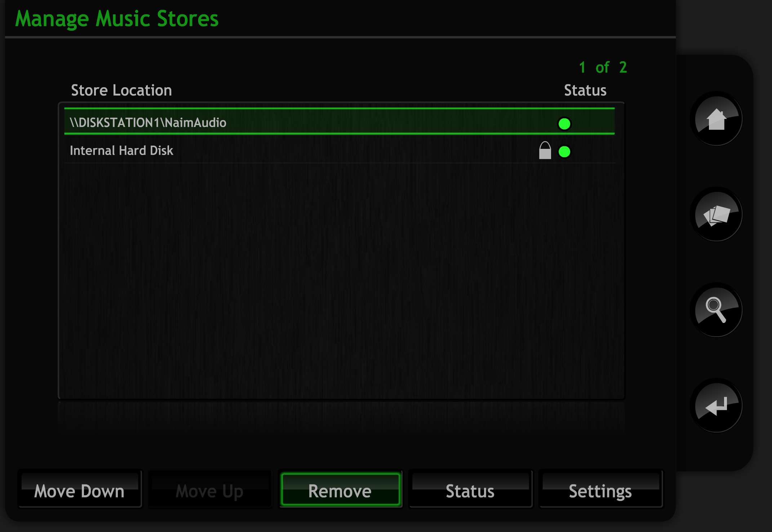This screenshot has height=532, width=772.
Task: Click the return arrow back icon
Action: tap(716, 405)
